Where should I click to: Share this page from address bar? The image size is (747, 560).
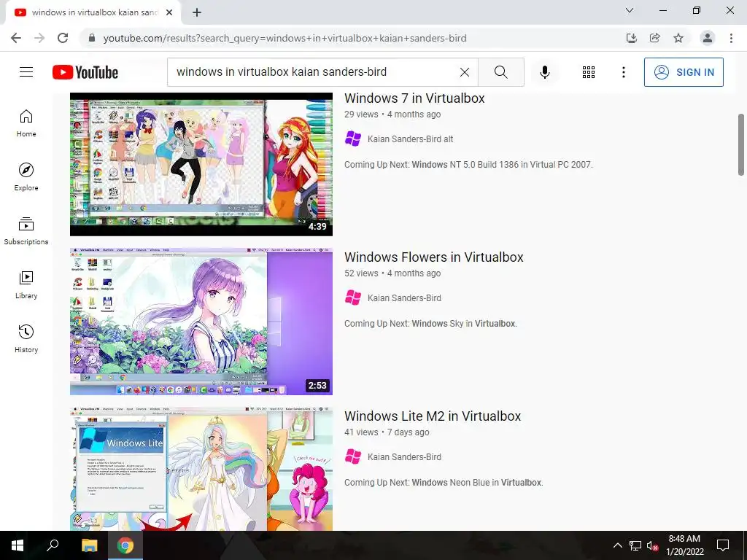(654, 38)
